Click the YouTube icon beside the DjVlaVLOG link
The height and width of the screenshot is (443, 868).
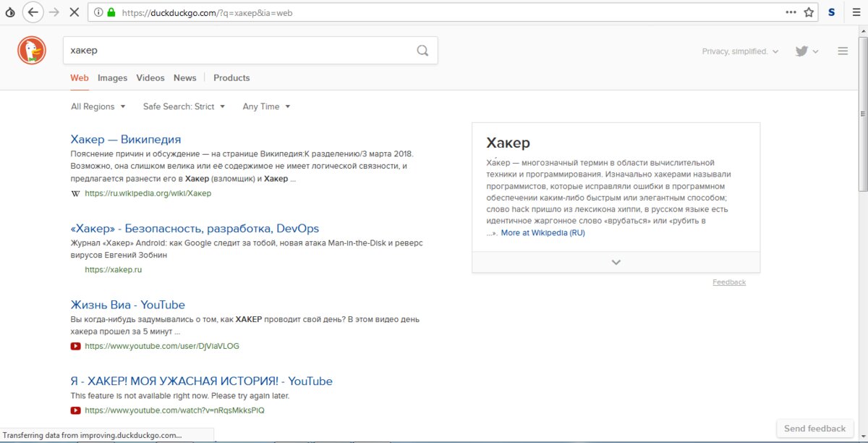[76, 346]
